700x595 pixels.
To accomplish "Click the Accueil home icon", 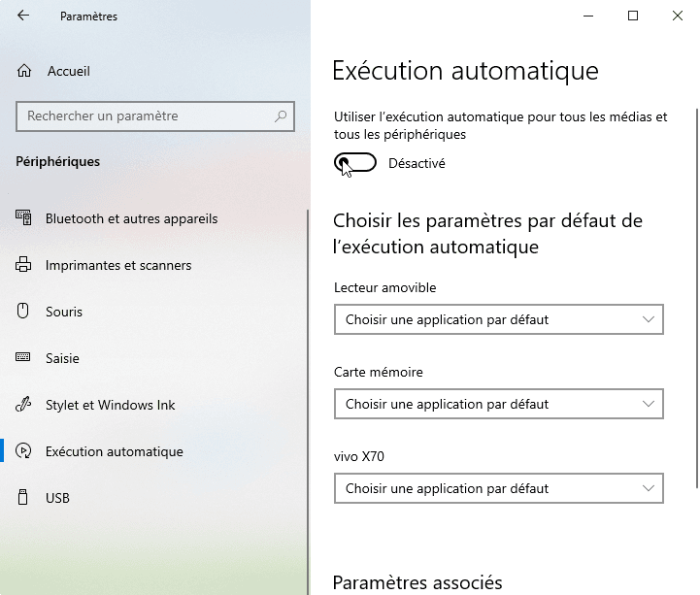I will pos(24,71).
